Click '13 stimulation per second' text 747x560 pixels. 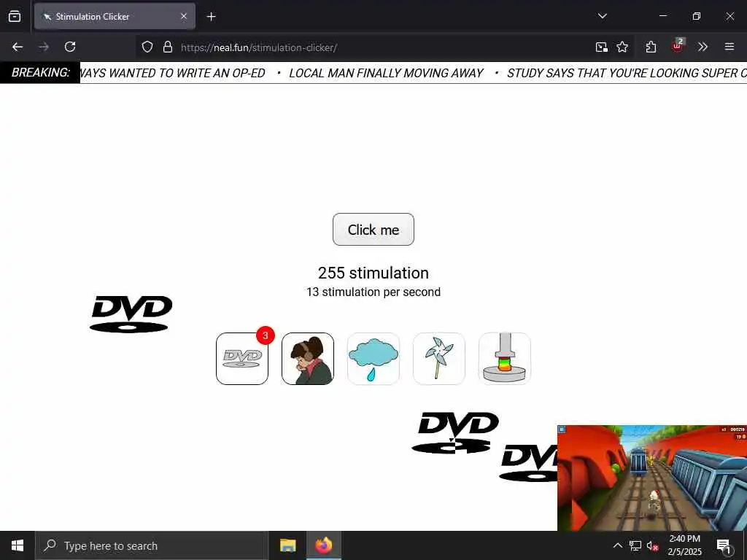point(373,292)
